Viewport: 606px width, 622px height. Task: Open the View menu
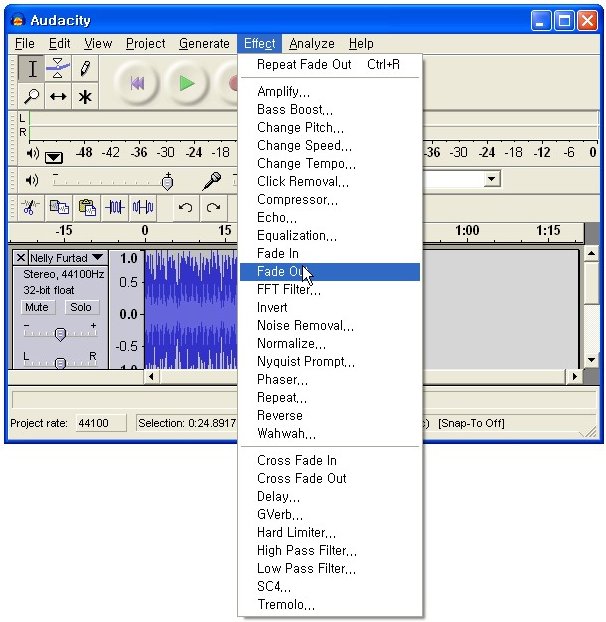coord(98,43)
